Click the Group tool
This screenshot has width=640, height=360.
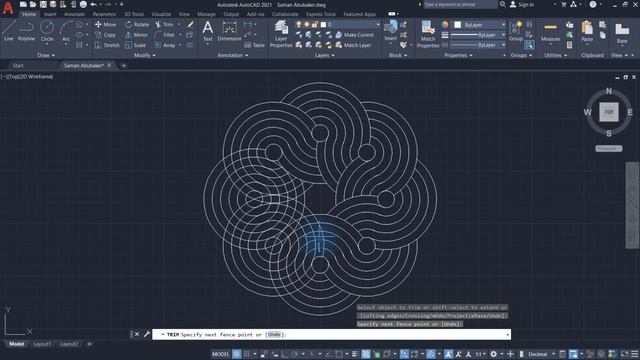click(x=516, y=31)
